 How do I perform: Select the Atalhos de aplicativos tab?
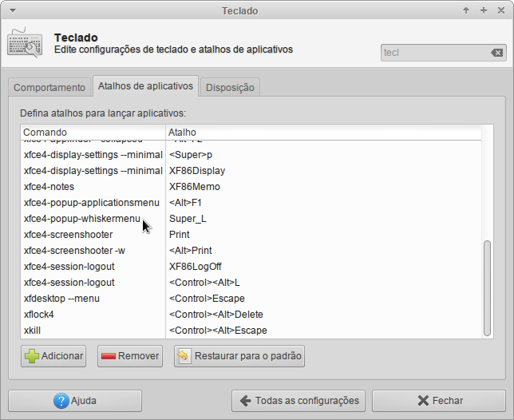145,86
